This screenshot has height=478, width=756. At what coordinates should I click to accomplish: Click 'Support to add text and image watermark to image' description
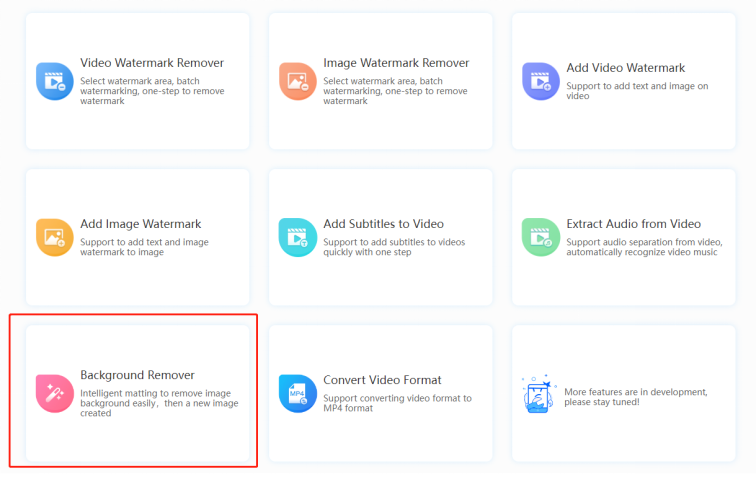144,247
